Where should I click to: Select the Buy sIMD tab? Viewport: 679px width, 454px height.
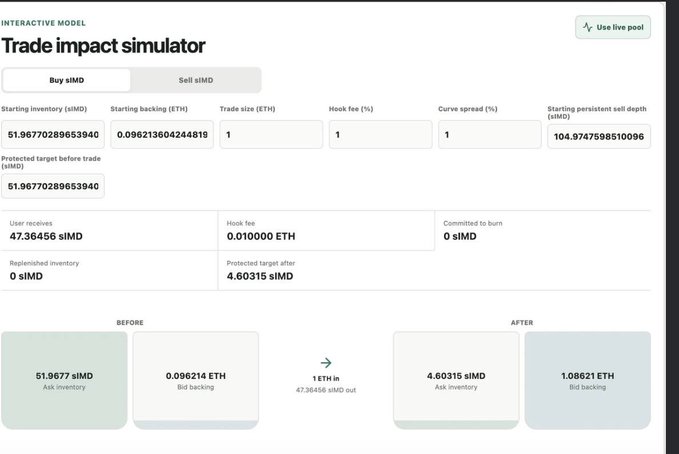66,80
